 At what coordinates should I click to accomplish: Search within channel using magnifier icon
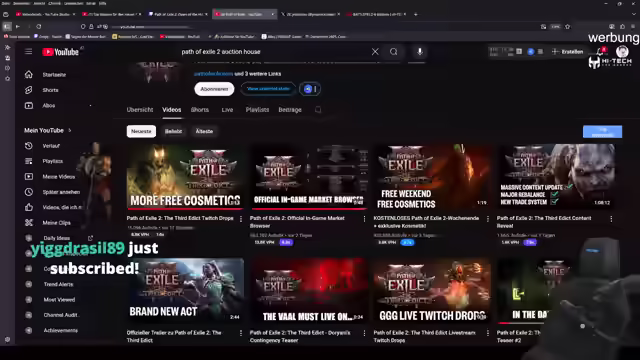318,109
